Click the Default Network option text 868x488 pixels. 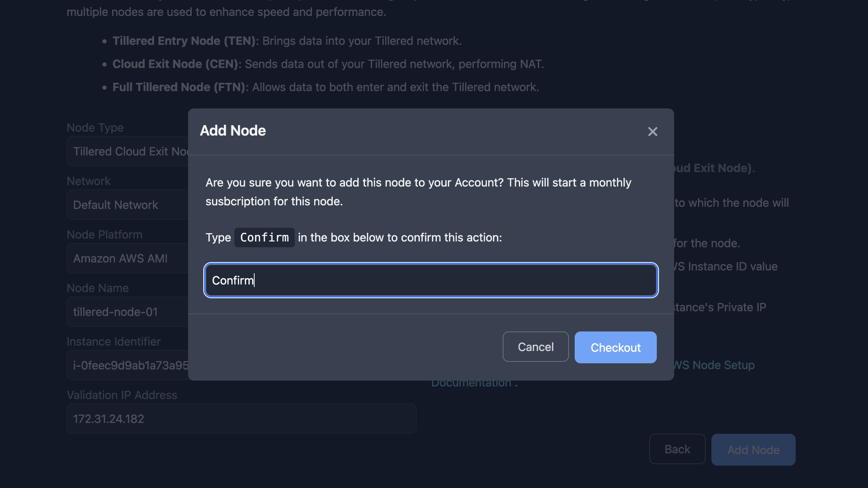pos(115,205)
